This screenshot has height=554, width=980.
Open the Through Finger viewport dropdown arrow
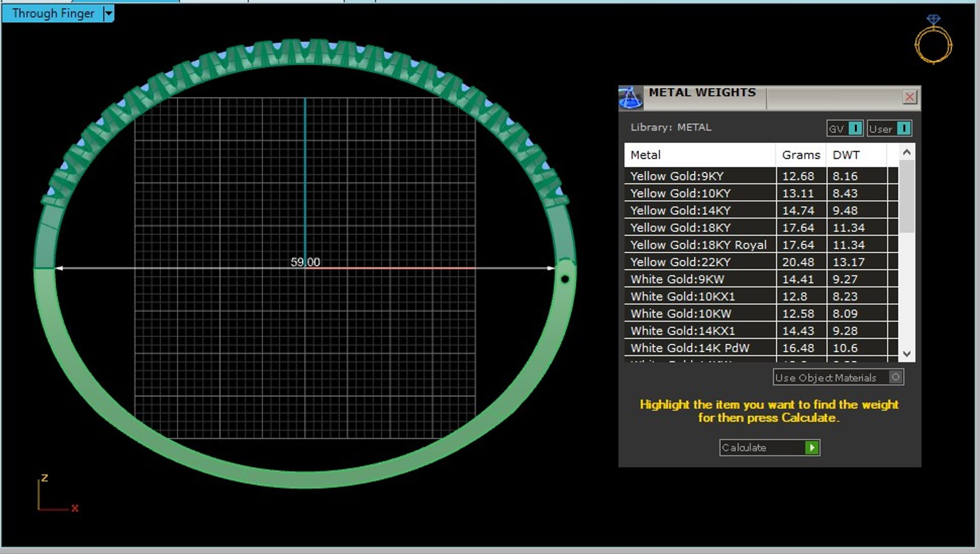pyautogui.click(x=109, y=14)
